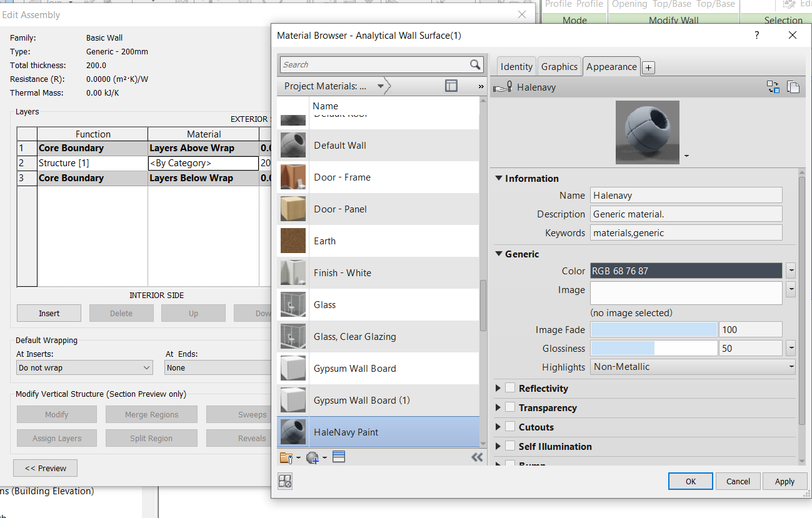Open the Color options dropdown arrow
This screenshot has width=812, height=518.
pos(791,271)
